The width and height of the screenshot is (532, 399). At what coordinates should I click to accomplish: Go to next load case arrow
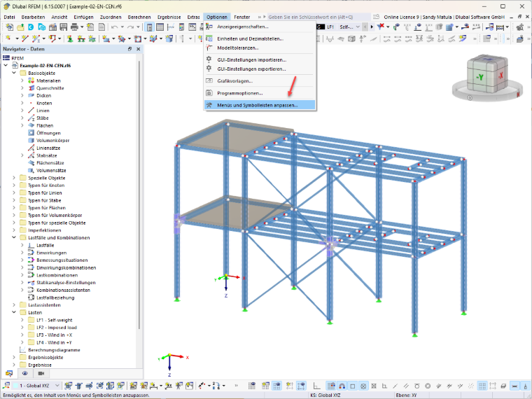(372, 27)
